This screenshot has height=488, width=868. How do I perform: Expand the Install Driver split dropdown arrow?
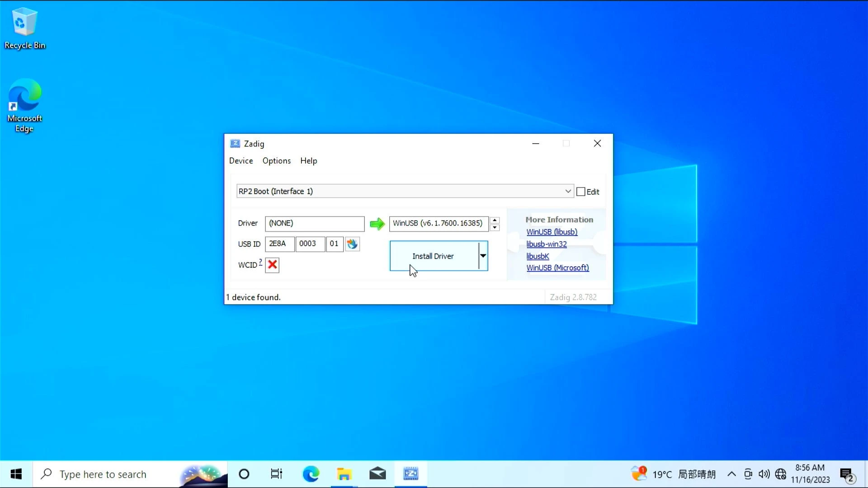pyautogui.click(x=483, y=256)
